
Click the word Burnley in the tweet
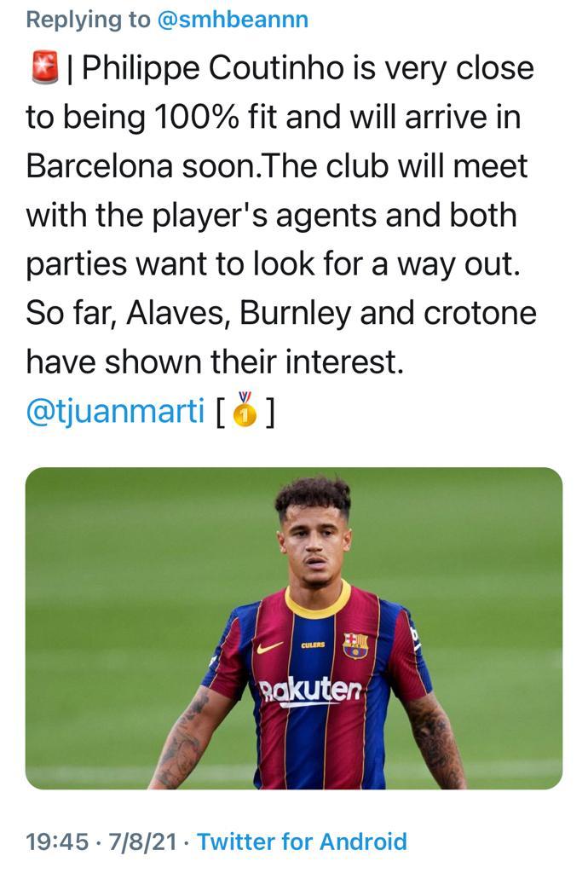coord(296,313)
